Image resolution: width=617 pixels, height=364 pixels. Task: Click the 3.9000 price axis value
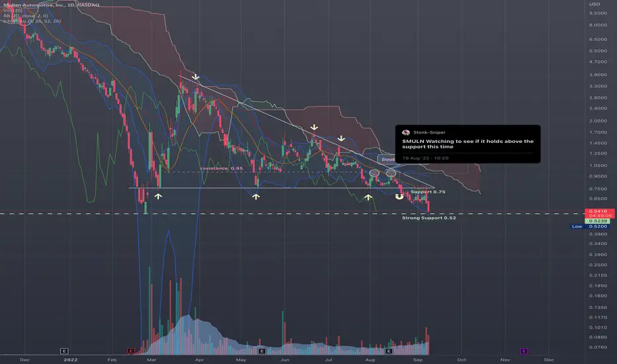click(x=598, y=74)
